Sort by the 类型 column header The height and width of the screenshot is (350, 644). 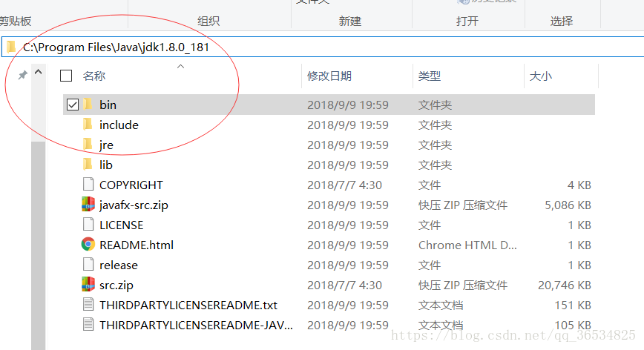pos(429,76)
